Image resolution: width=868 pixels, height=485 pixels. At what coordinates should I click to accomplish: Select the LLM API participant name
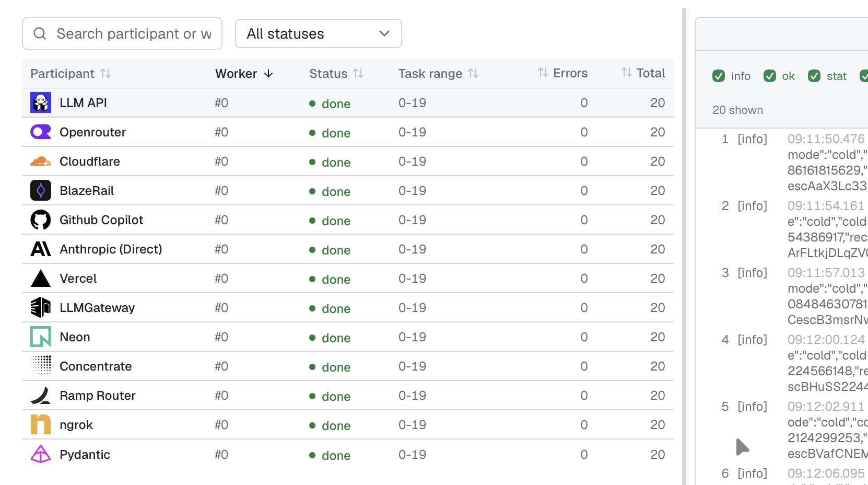(83, 103)
